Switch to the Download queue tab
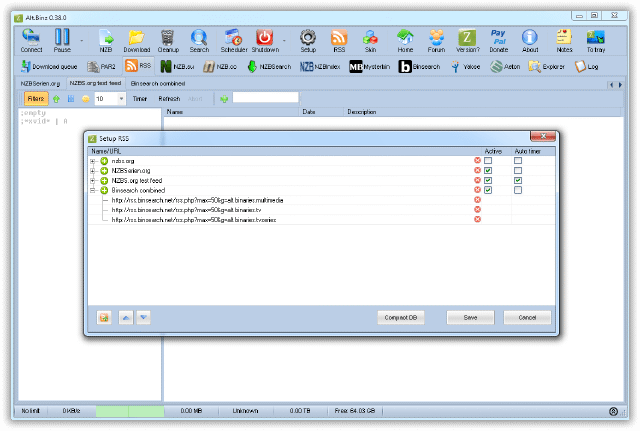The width and height of the screenshot is (640, 431). pos(49,67)
